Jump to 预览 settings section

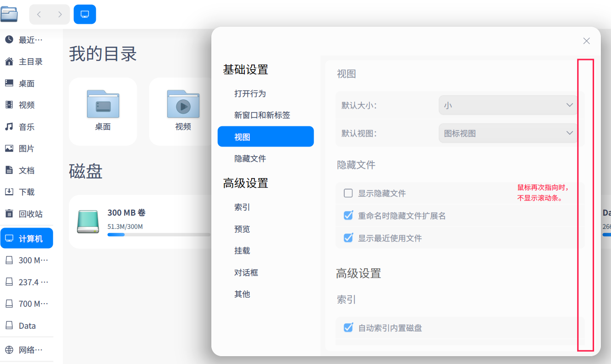pos(266,229)
